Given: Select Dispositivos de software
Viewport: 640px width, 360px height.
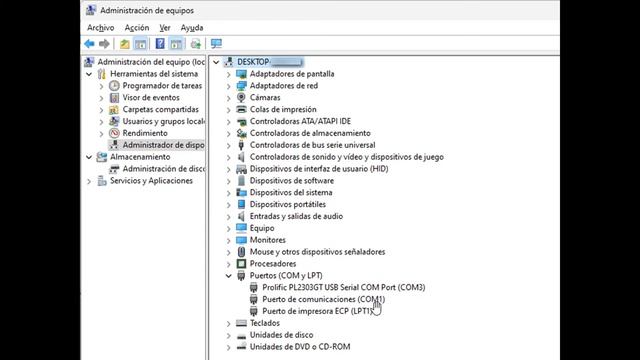Looking at the screenshot, I should coord(292,180).
